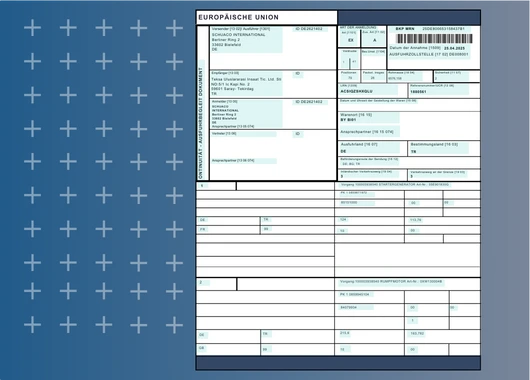The image size is (530, 380).
Task: Select the LRN value 'ACSIGZEHXQLU'
Action: [x=356, y=92]
